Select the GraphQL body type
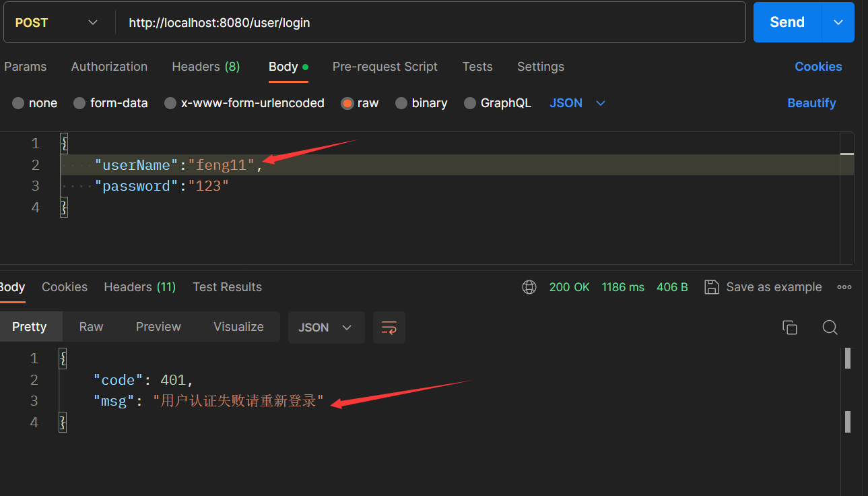The height and width of the screenshot is (496, 868). tap(498, 103)
